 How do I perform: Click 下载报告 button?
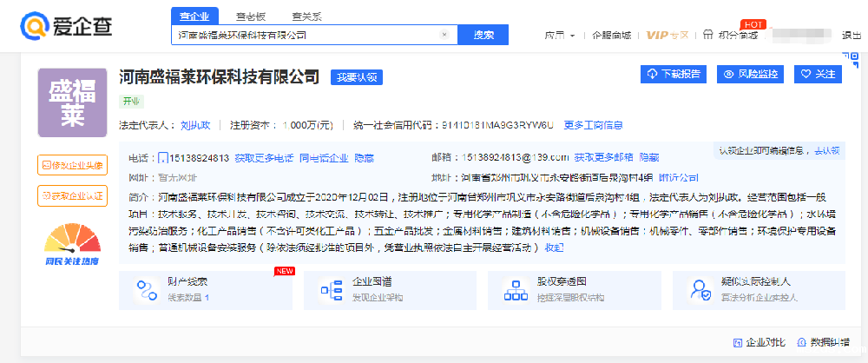pos(674,74)
